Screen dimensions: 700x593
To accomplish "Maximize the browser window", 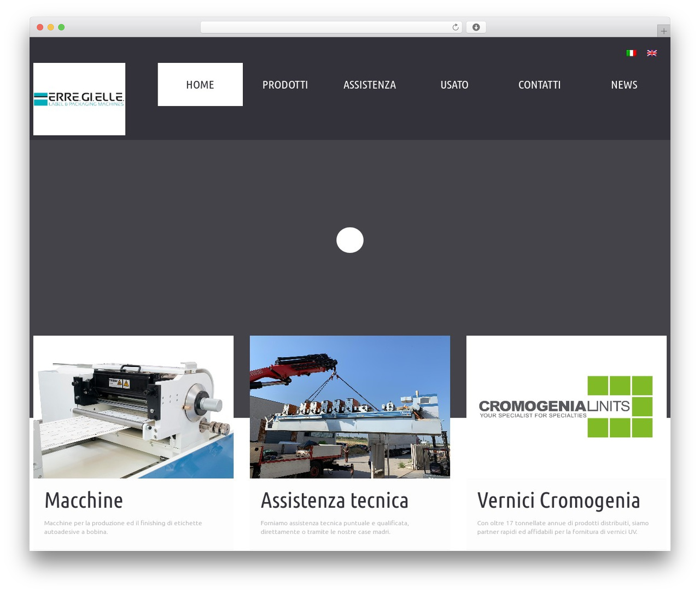I will (x=61, y=27).
